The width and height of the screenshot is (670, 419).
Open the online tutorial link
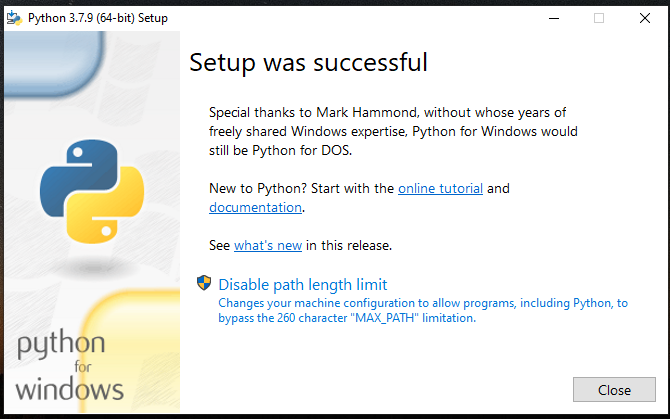(x=440, y=188)
